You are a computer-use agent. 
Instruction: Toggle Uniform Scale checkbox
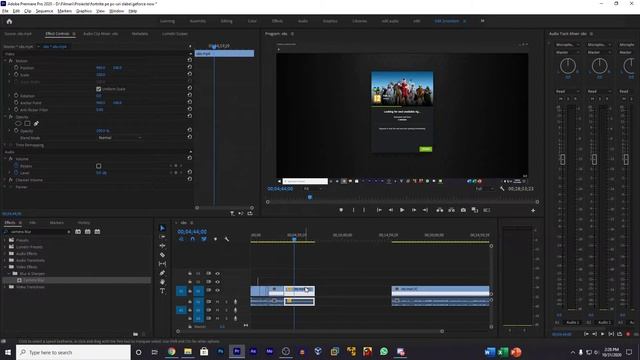click(x=98, y=89)
